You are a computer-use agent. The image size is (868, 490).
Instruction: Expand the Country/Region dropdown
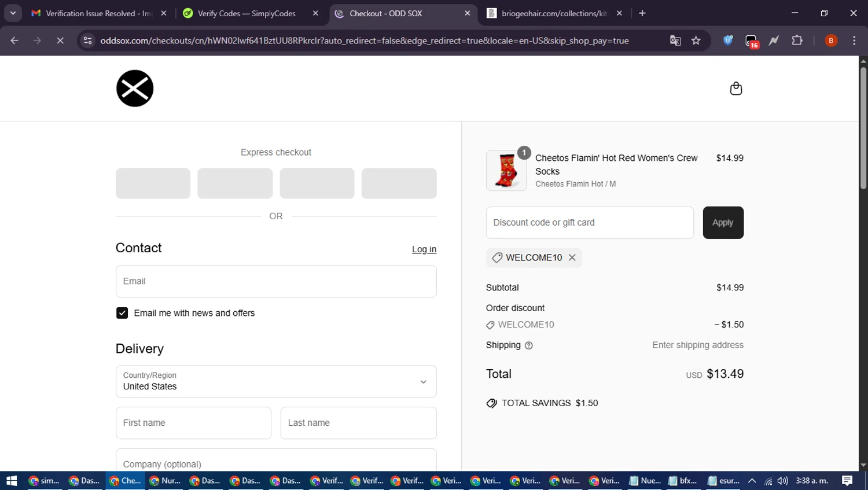pyautogui.click(x=276, y=381)
